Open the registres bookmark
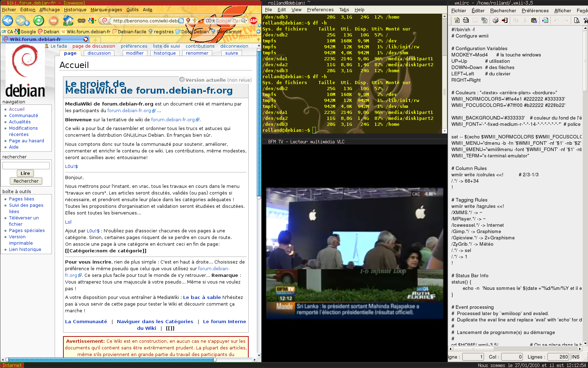 pos(161,32)
